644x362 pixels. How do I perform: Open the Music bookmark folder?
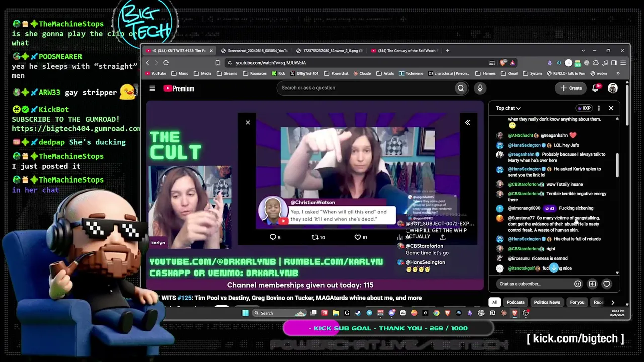pos(180,73)
